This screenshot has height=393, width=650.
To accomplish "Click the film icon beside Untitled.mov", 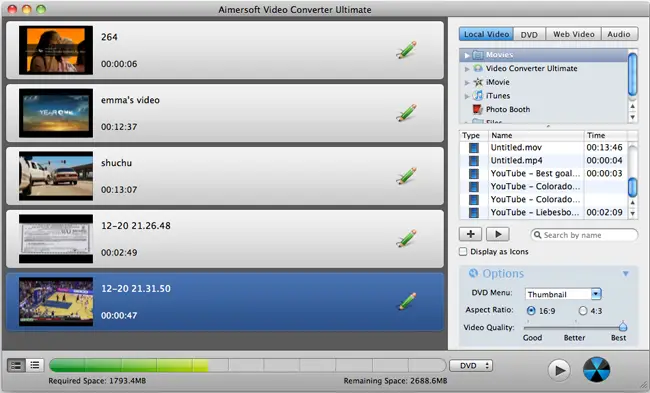I will (x=473, y=148).
